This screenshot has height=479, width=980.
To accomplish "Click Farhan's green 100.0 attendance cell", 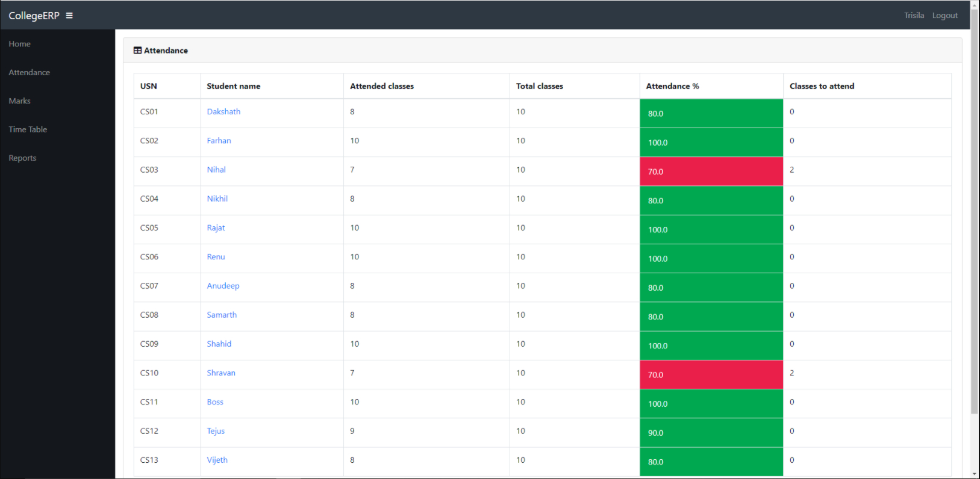I will pyautogui.click(x=711, y=142).
